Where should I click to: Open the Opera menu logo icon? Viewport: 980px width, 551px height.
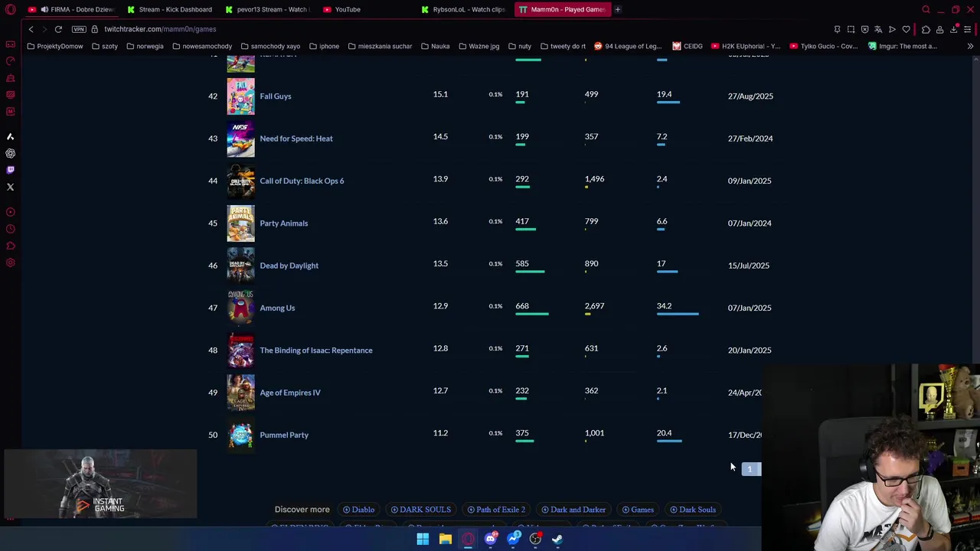pos(11,9)
